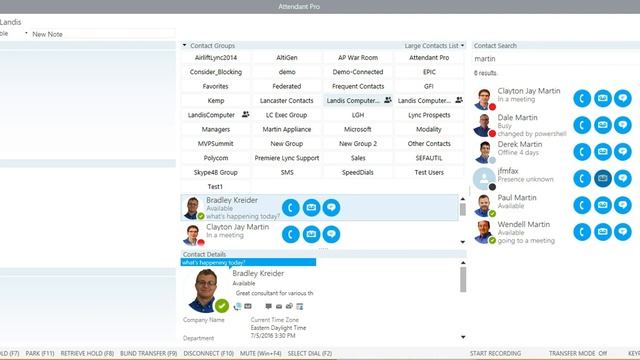Viewport: 640px width, 360px height.
Task: Call Derek Martin with phone icon
Action: click(x=582, y=152)
